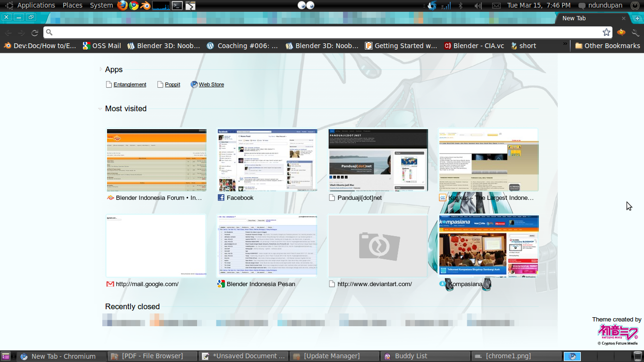Click the orange extension icon beside address bar
The image size is (644, 362).
click(621, 32)
